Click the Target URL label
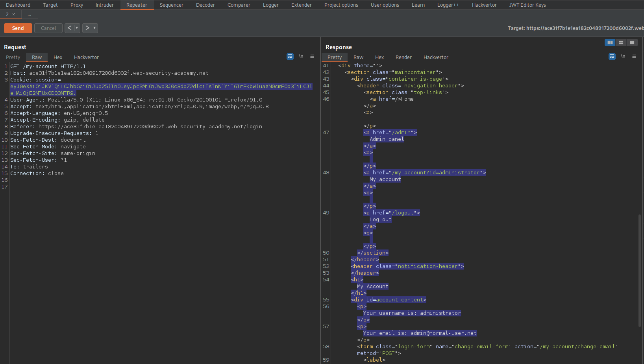Viewport: 644px width, 364px height. (x=576, y=28)
